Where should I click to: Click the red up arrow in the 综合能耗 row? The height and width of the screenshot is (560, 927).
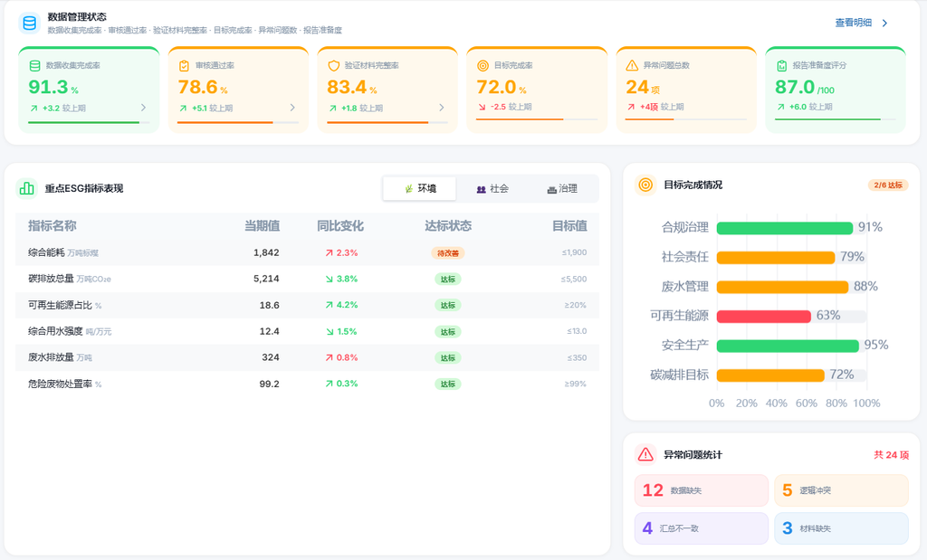pos(329,252)
